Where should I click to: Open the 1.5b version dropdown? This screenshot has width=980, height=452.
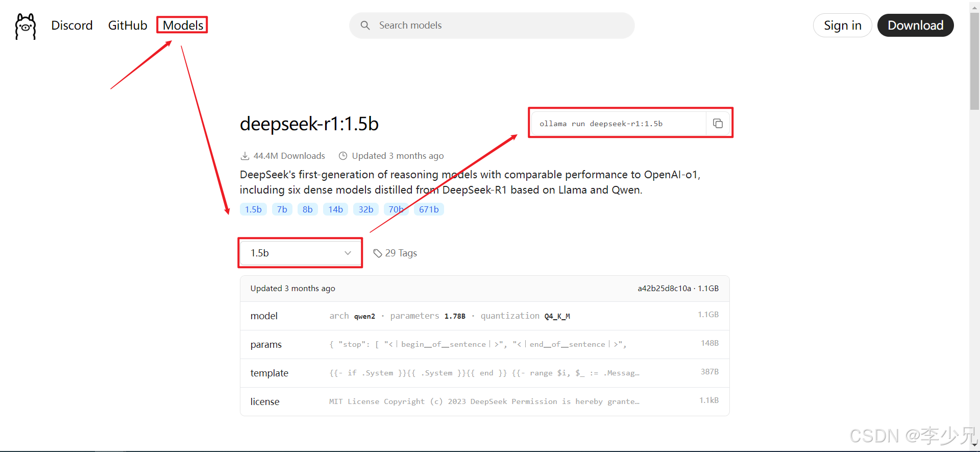pos(301,253)
